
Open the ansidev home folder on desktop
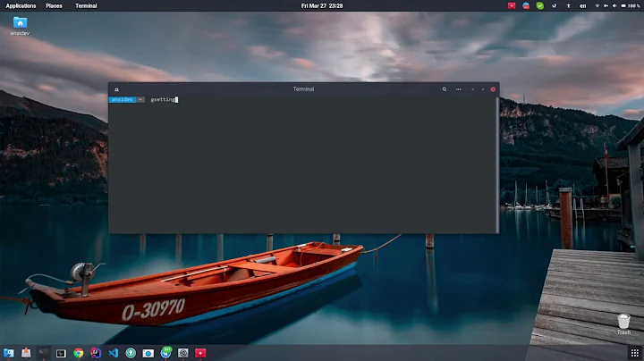click(20, 22)
